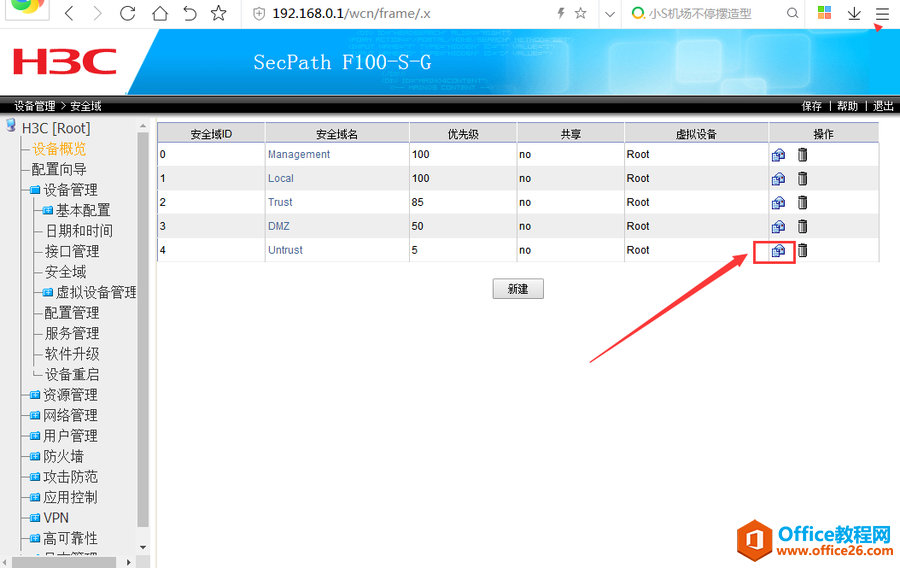
Task: Open the Untrust zone link
Action: [285, 250]
